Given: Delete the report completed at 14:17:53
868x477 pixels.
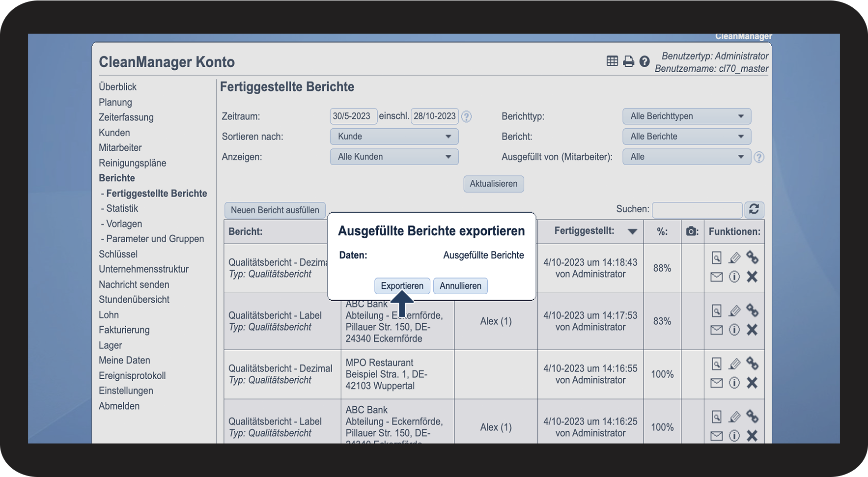Looking at the screenshot, I should pos(752,330).
